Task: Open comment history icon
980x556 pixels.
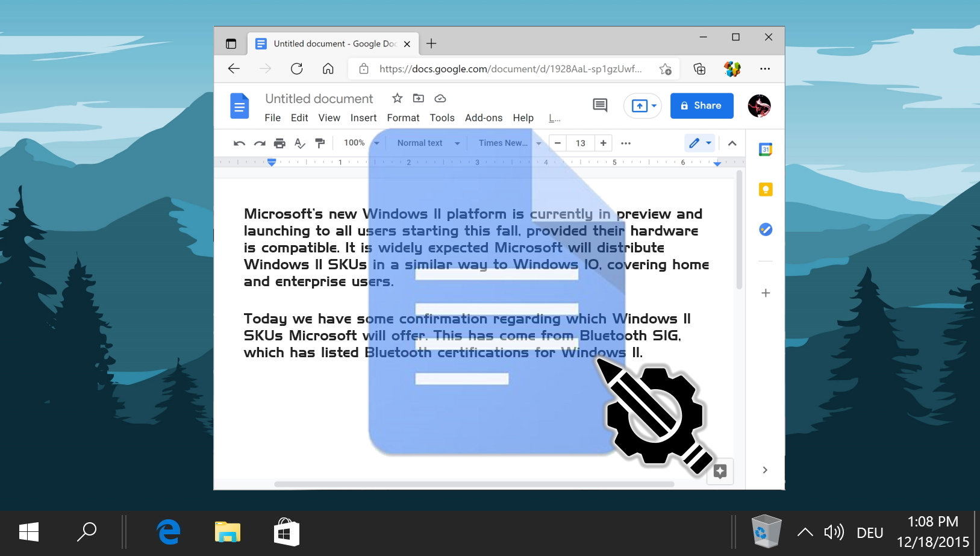Action: pyautogui.click(x=600, y=105)
